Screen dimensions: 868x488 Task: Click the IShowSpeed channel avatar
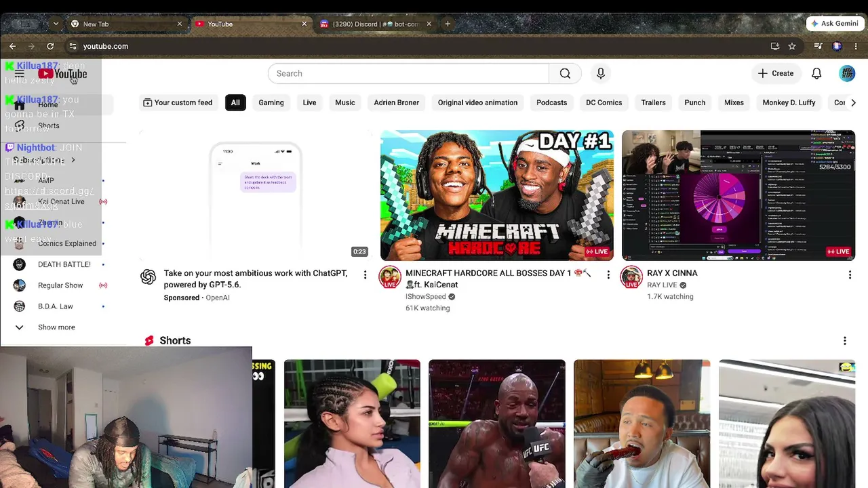[390, 277]
